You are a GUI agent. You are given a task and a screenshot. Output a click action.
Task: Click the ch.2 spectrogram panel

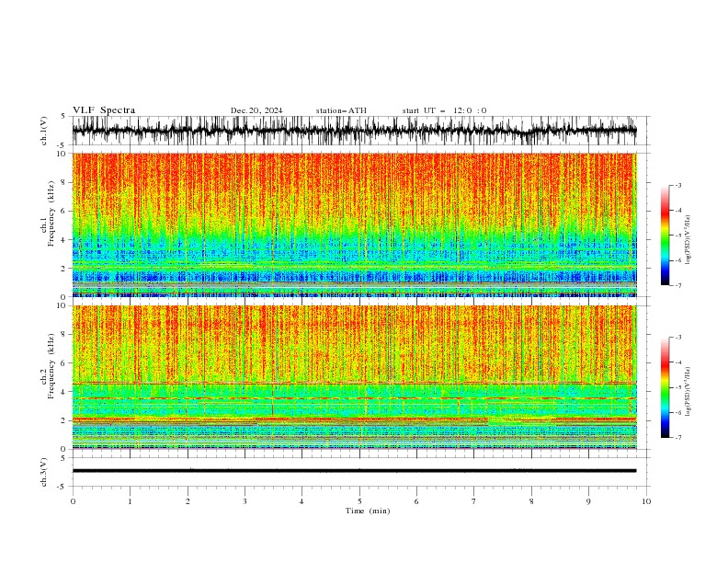(x=354, y=377)
